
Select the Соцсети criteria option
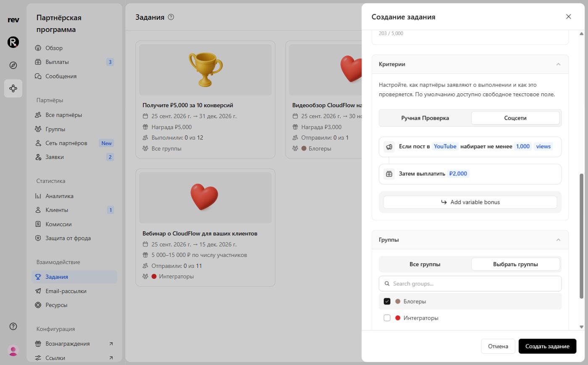[515, 118]
